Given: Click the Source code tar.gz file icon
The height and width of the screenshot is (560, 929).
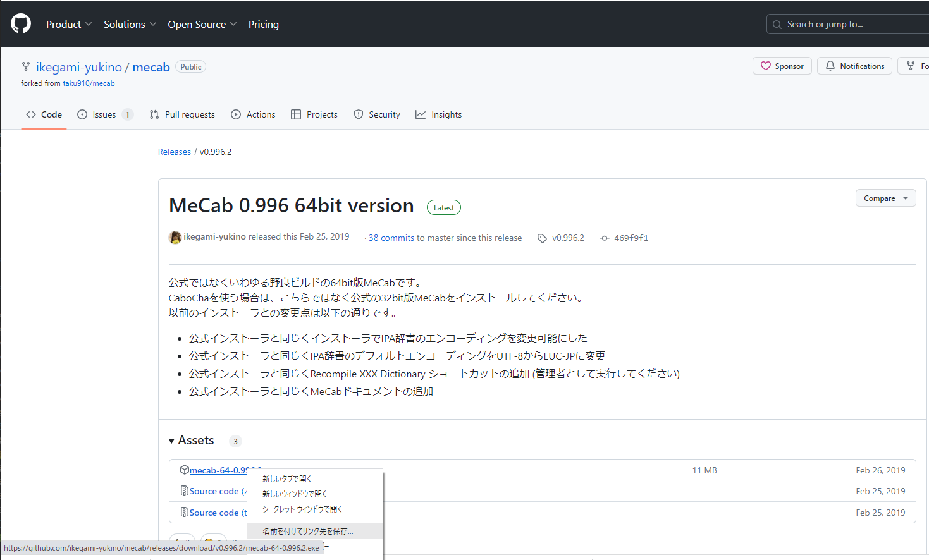Looking at the screenshot, I should coord(185,512).
